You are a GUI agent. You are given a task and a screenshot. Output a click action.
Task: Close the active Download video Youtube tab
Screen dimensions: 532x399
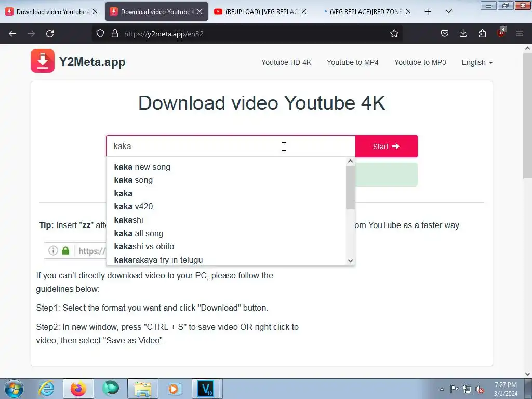coord(199,11)
